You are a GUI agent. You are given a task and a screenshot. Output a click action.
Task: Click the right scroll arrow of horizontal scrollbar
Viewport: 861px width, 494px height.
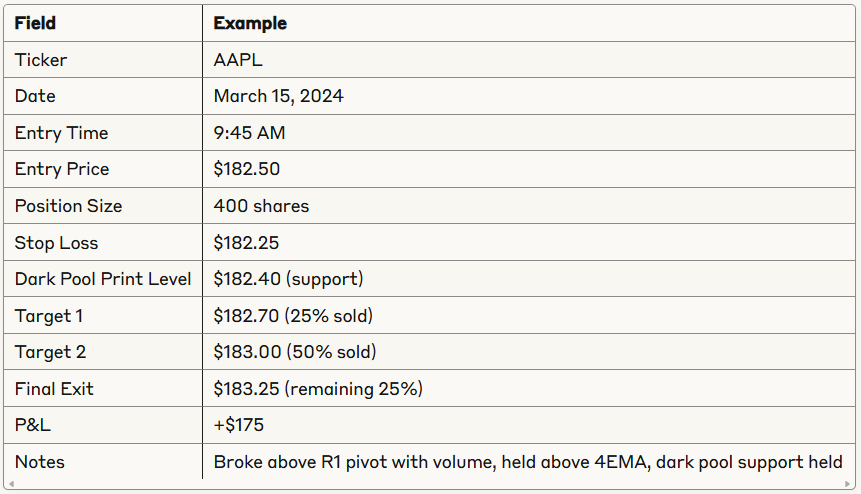click(850, 484)
